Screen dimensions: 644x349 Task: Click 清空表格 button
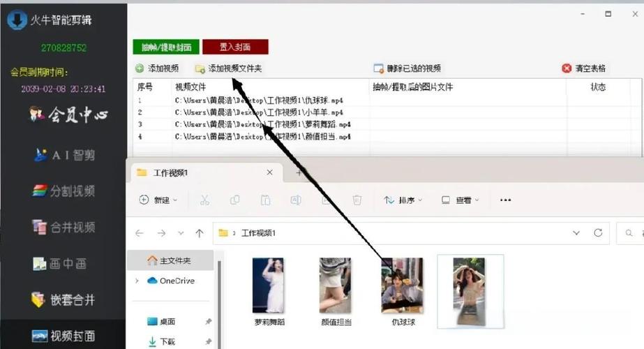(x=583, y=68)
